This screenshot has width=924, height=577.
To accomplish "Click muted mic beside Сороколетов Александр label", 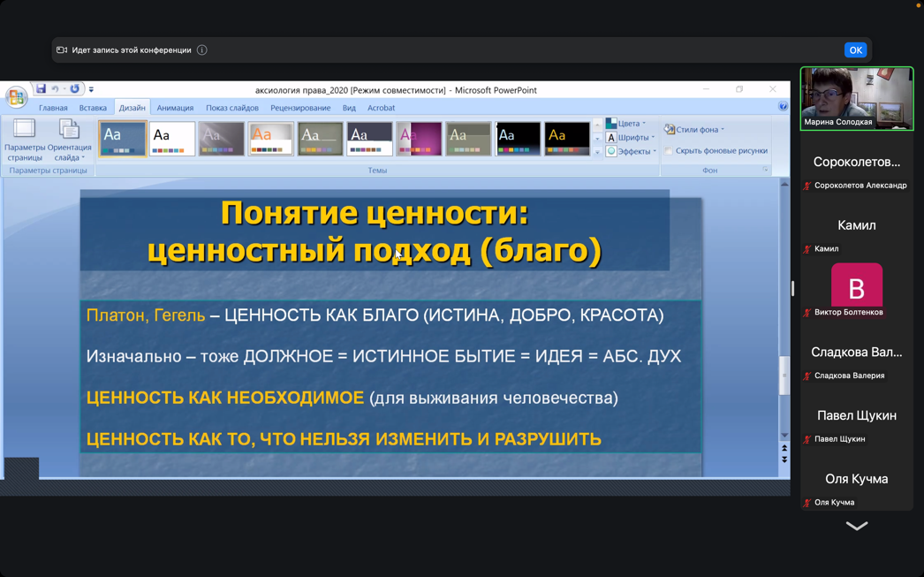I will pos(807,186).
